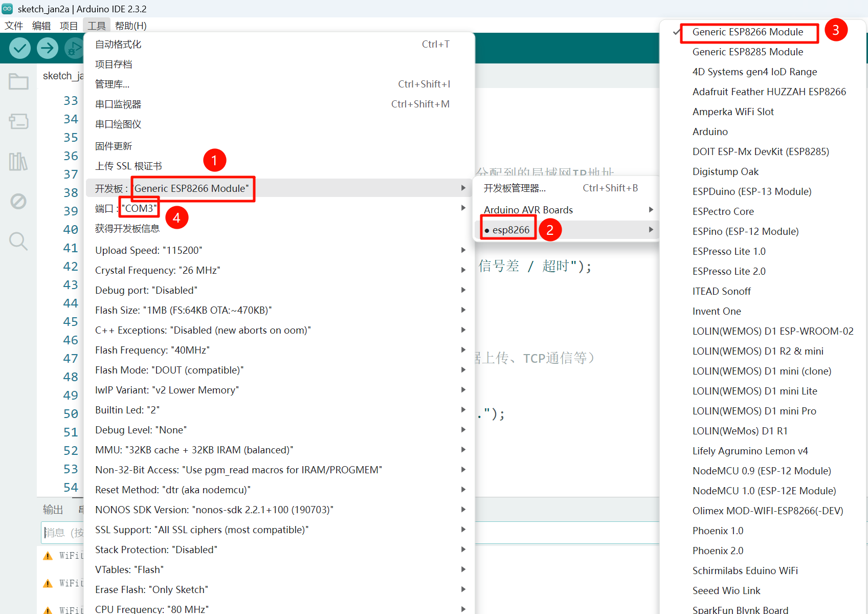Expand Flash Frequency 40MHz options
868x614 pixels.
279,350
